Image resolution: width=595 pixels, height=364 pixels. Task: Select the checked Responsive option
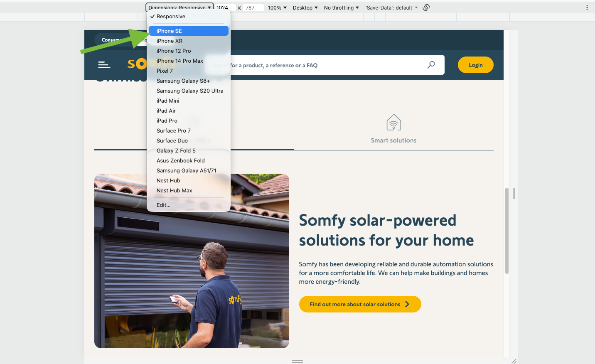171,17
